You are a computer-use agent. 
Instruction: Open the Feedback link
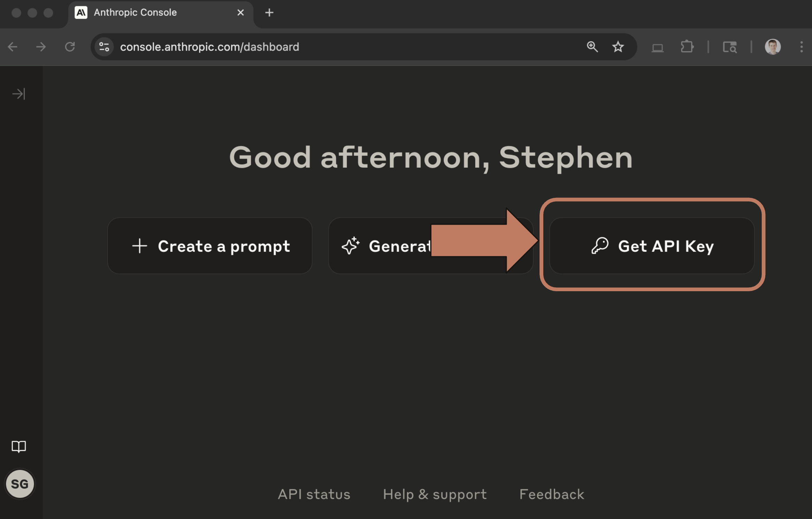(x=552, y=494)
